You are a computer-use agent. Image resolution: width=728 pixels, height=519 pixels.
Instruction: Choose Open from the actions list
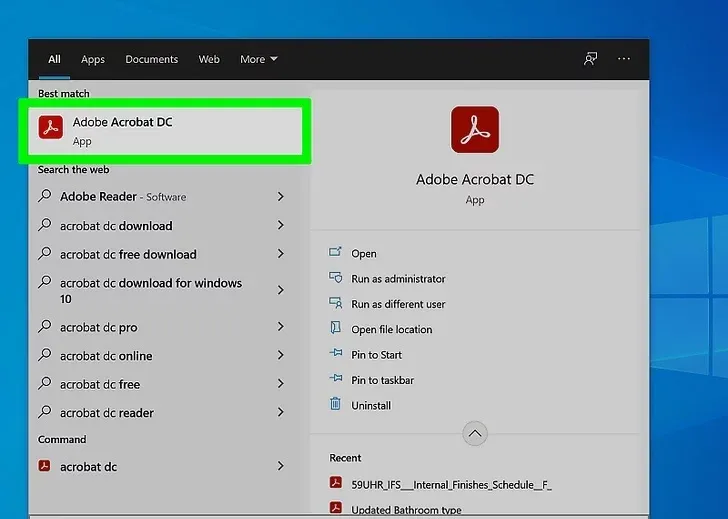coord(364,253)
